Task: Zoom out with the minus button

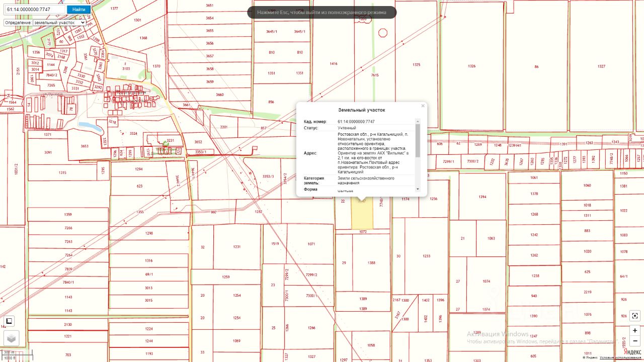Action: click(635, 341)
